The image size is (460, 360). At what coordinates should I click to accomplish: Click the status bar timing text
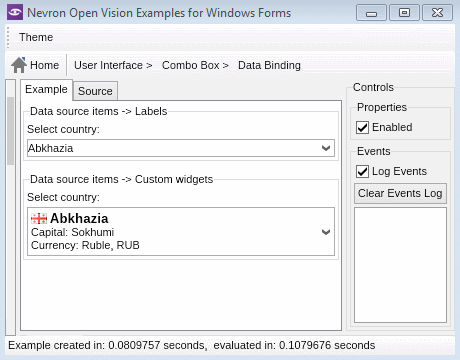[192, 345]
